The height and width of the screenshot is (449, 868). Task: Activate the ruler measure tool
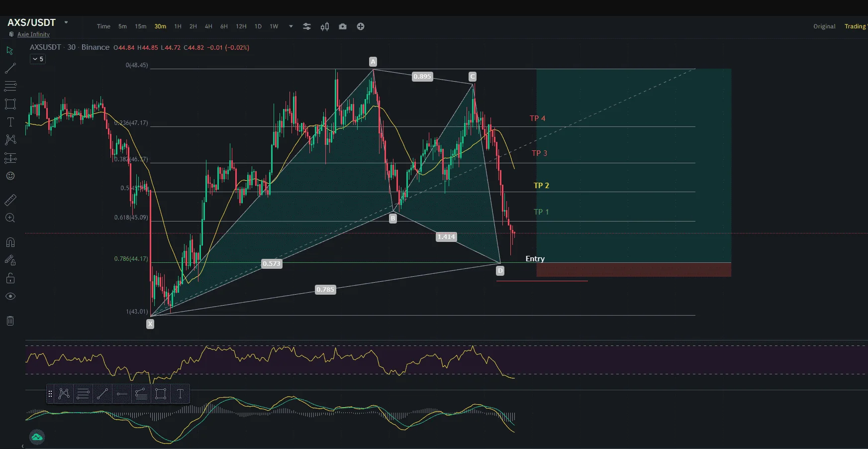click(x=10, y=200)
